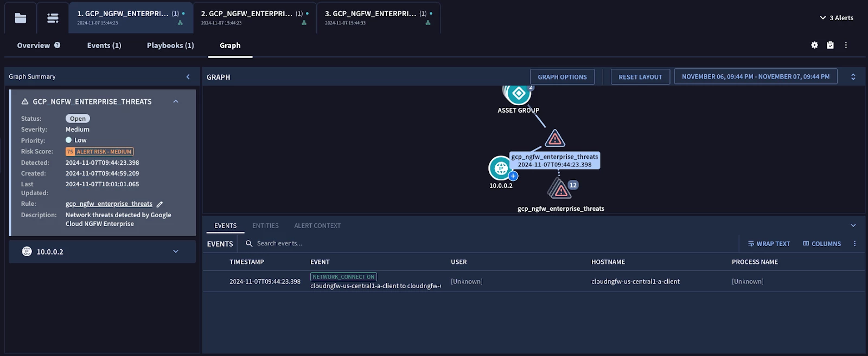The height and width of the screenshot is (356, 868).
Task: Sort by PROCESS NAME column header
Action: (755, 262)
